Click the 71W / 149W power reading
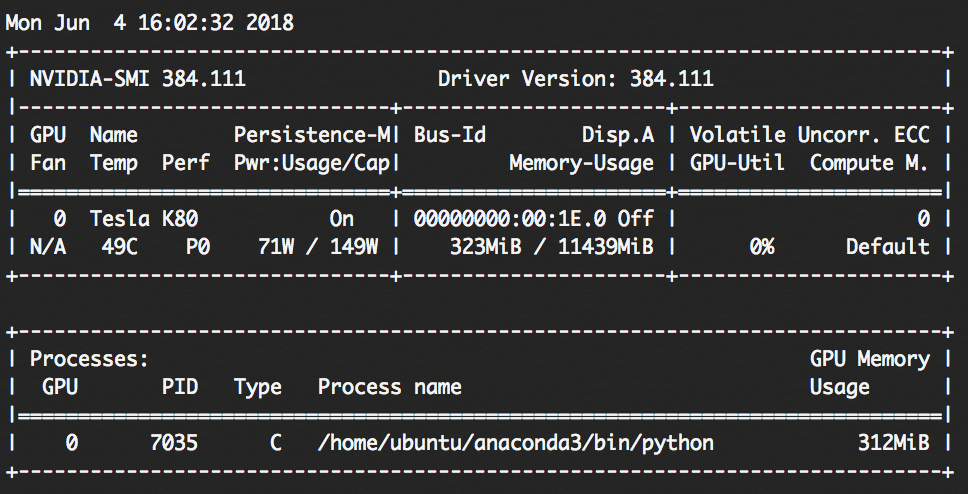 (x=318, y=247)
